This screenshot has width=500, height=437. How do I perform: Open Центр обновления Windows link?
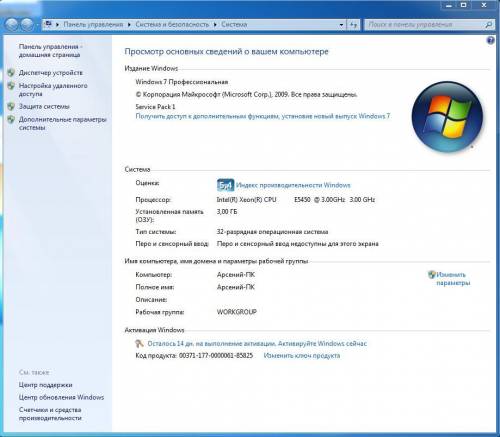pyautogui.click(x=61, y=397)
